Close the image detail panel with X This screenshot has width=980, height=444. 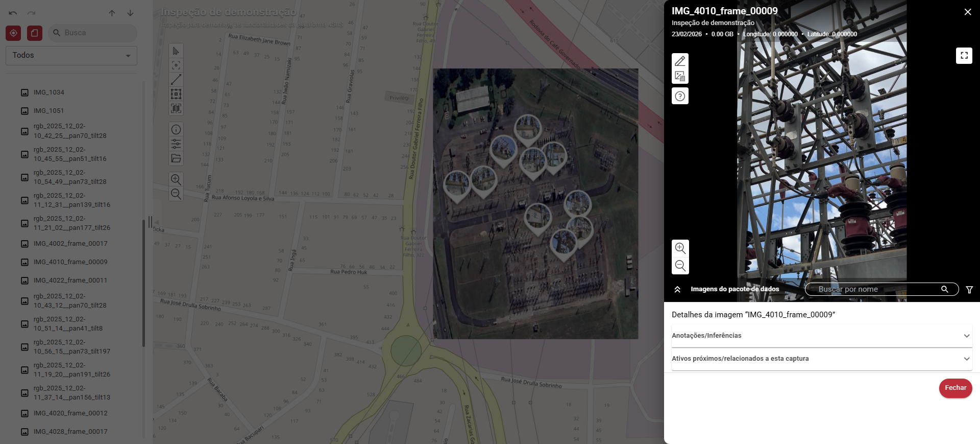point(967,12)
